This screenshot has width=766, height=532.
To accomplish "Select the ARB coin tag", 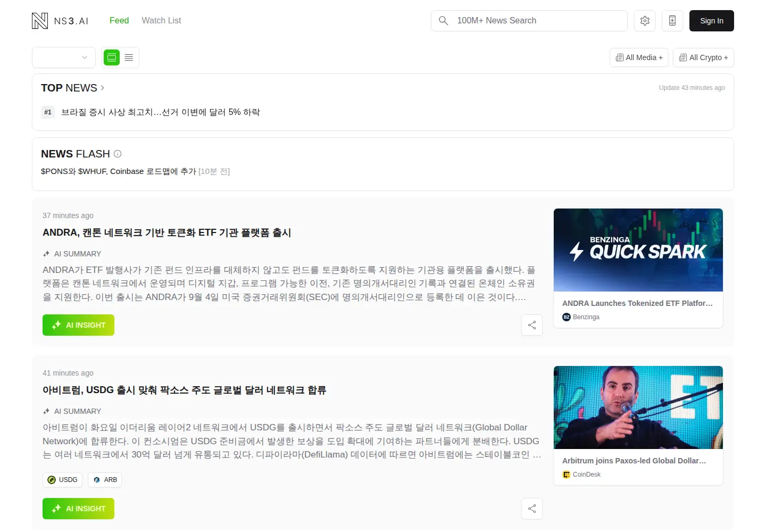I will tap(105, 480).
